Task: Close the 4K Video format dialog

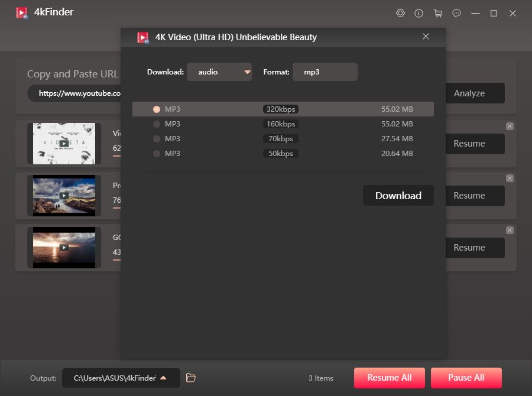Action: pos(426,37)
